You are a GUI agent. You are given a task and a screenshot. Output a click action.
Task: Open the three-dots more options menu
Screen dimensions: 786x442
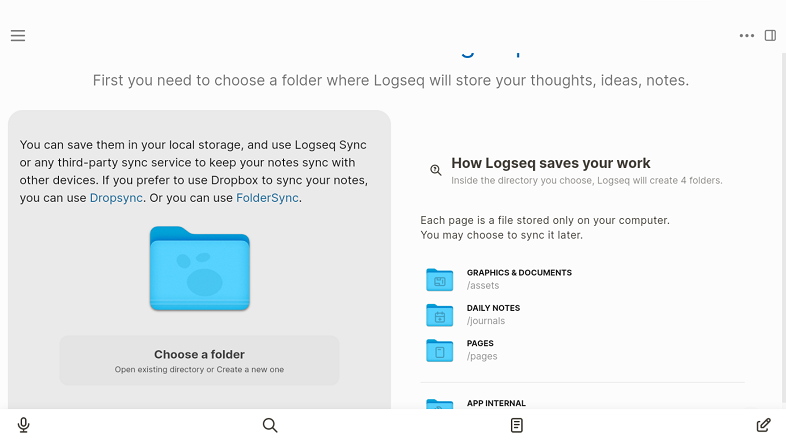point(747,36)
